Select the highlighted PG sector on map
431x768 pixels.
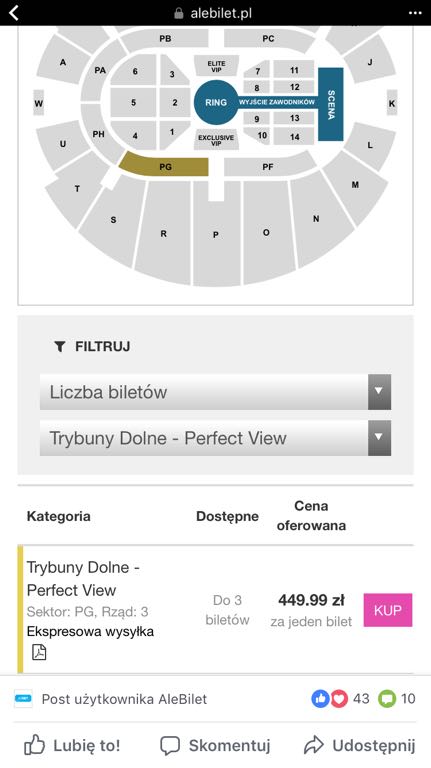[165, 165]
